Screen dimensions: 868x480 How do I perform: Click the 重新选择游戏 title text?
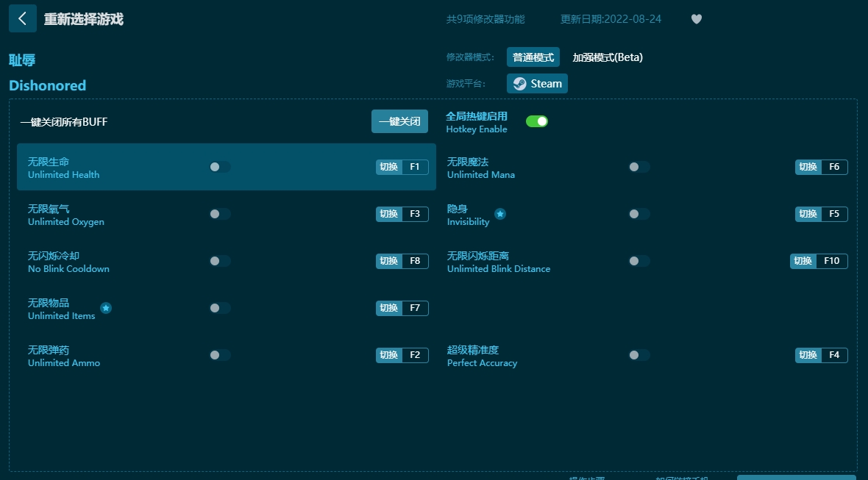coord(84,19)
